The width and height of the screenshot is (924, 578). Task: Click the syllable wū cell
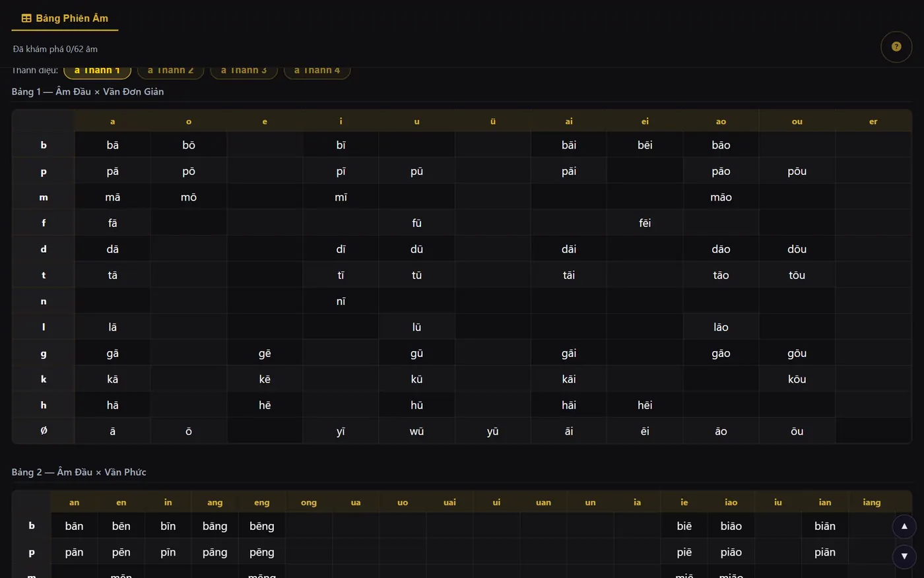tap(417, 431)
